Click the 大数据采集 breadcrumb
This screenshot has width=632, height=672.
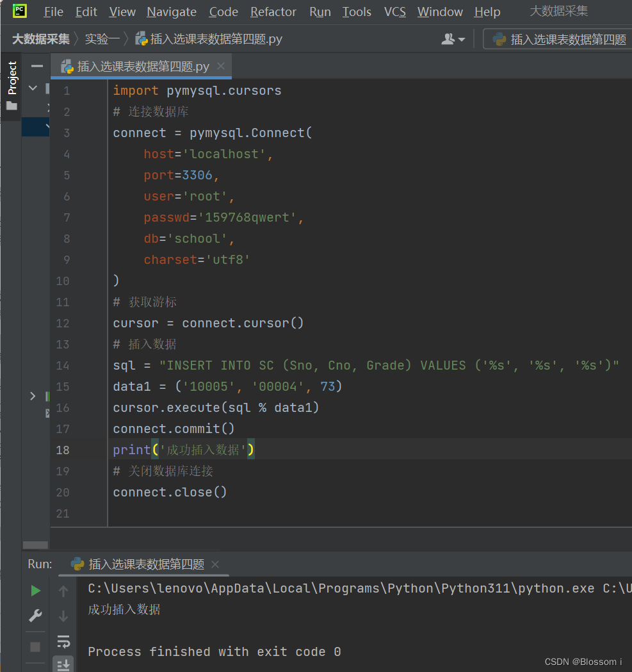[41, 39]
